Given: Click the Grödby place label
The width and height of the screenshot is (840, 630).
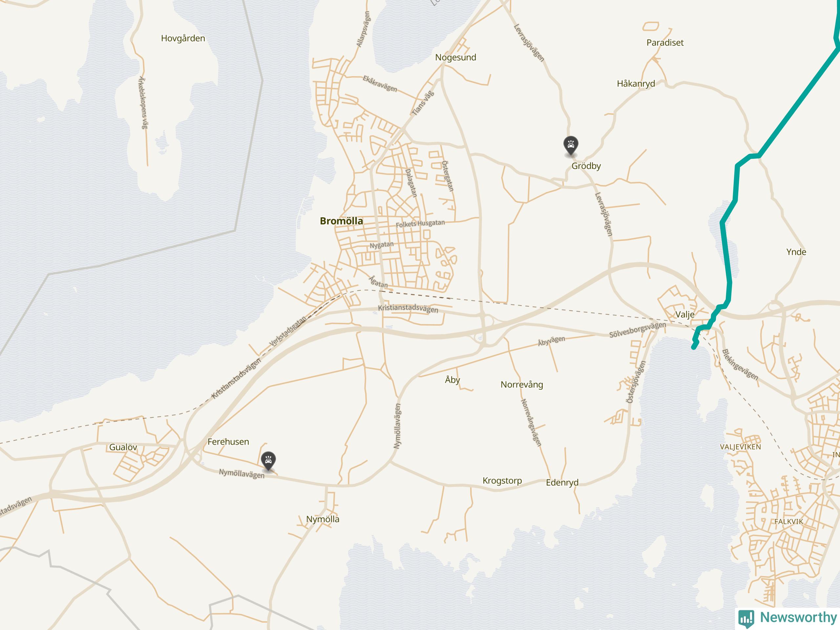Looking at the screenshot, I should tap(586, 166).
